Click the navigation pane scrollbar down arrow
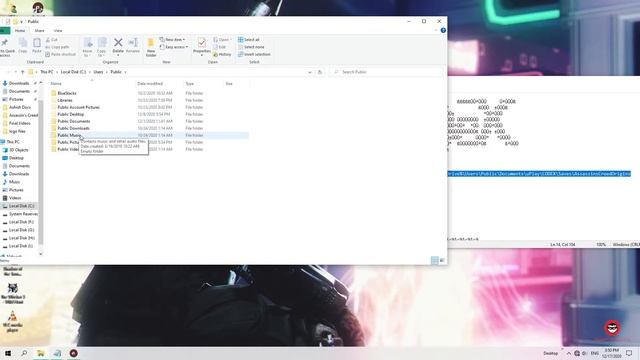This screenshot has width=640, height=360. click(40, 254)
